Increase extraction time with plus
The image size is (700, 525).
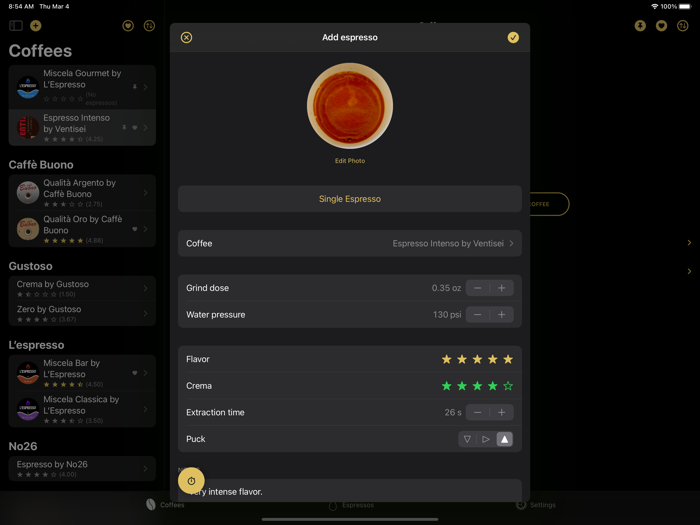pyautogui.click(x=502, y=412)
